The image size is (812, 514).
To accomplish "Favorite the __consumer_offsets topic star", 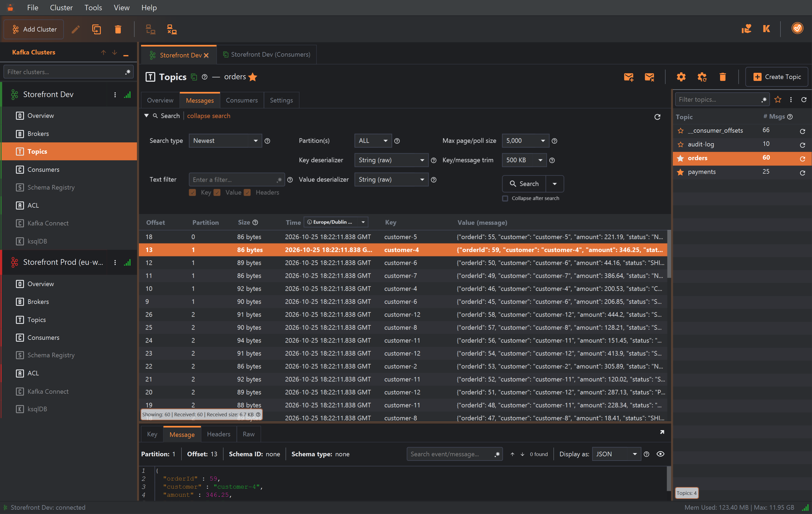I will click(x=680, y=131).
